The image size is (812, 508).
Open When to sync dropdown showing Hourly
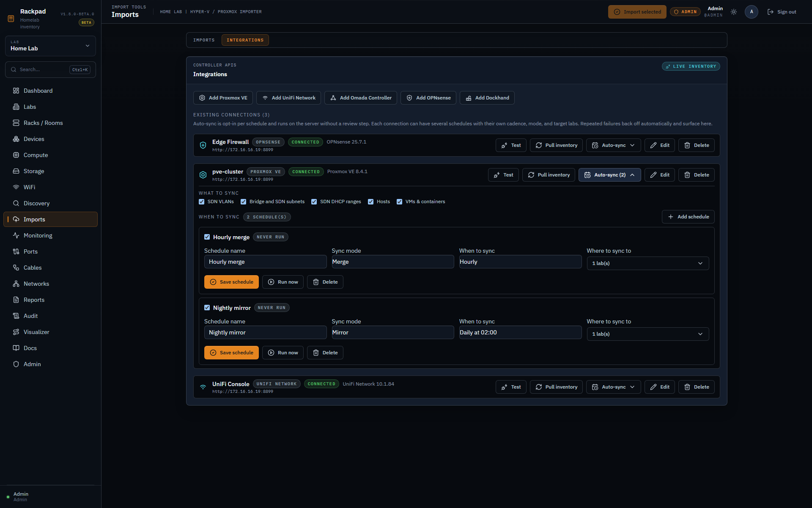[520, 262]
